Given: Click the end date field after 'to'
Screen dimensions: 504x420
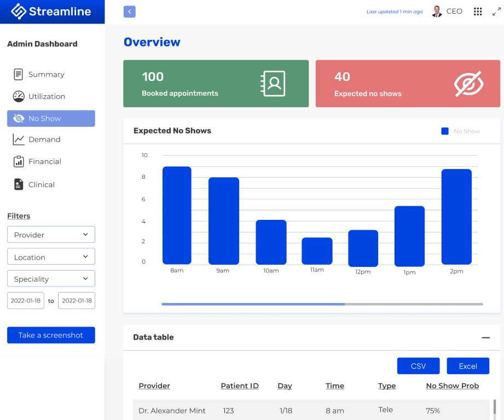Looking at the screenshot, I should [77, 301].
